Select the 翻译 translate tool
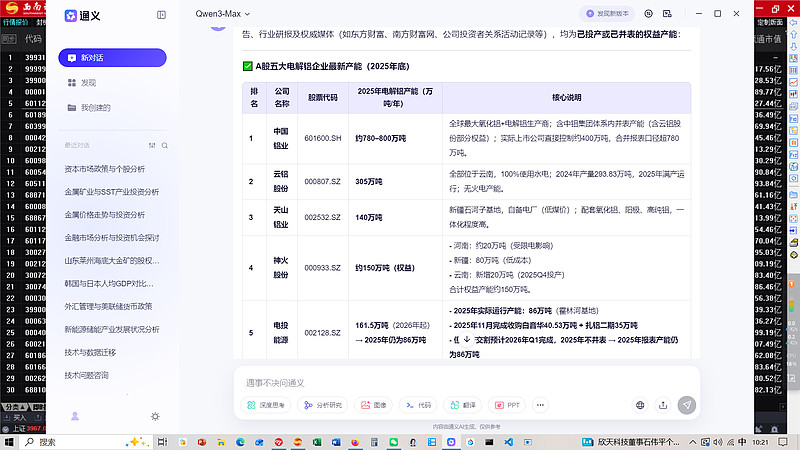The width and height of the screenshot is (800, 450). click(462, 405)
